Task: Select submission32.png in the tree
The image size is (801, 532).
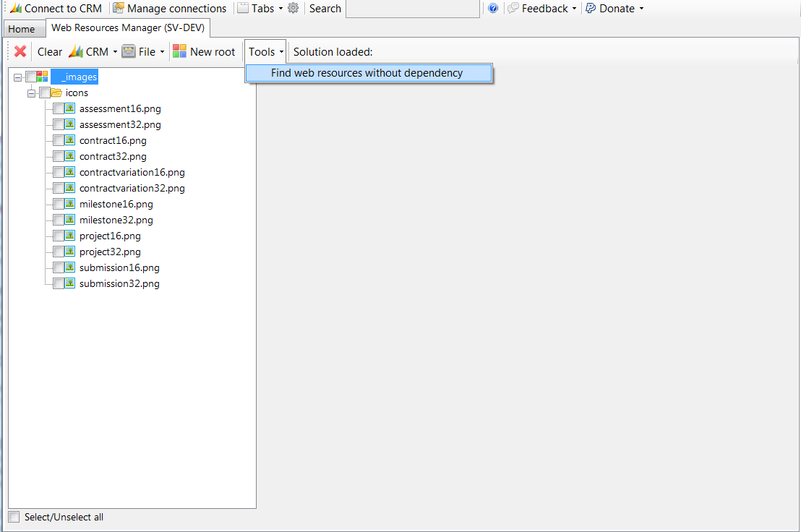Action: coord(119,283)
